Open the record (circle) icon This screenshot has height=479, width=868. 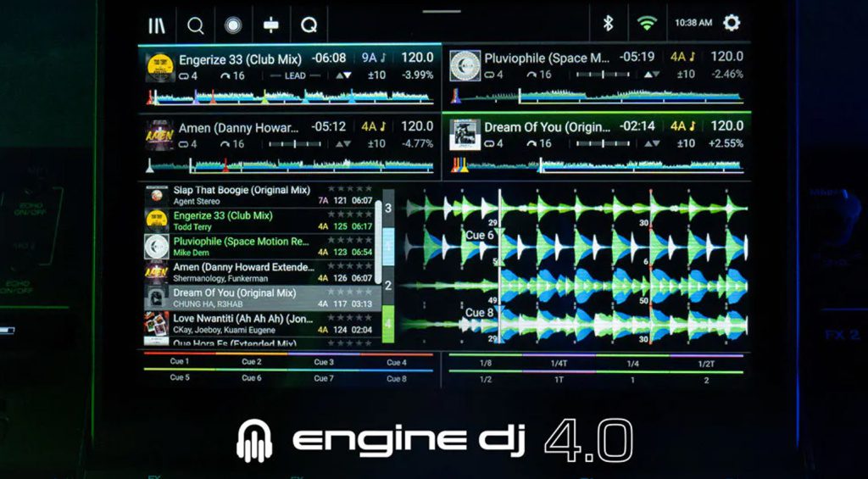coord(233,25)
